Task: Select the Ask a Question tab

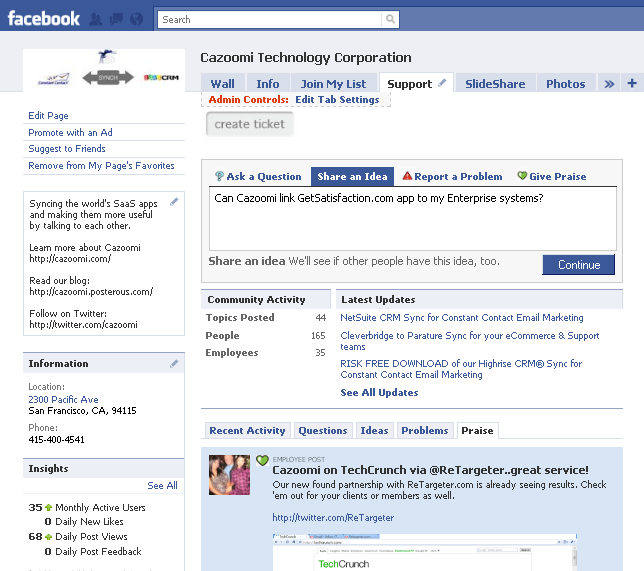Action: [x=258, y=176]
